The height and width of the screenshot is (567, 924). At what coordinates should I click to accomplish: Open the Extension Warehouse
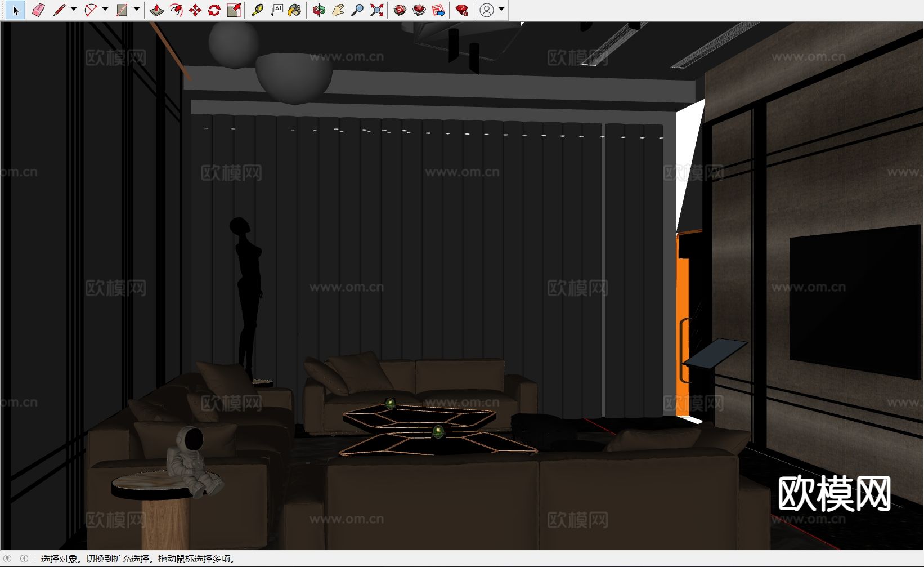click(419, 10)
